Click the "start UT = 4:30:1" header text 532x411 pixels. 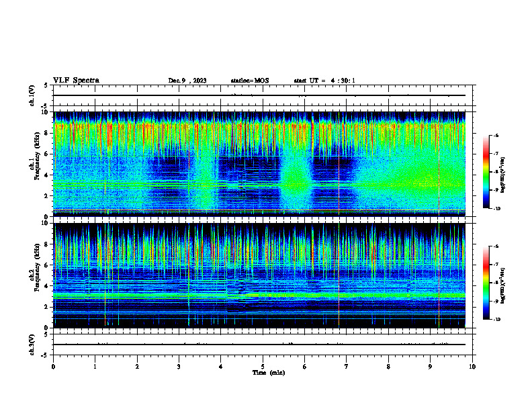click(x=324, y=81)
